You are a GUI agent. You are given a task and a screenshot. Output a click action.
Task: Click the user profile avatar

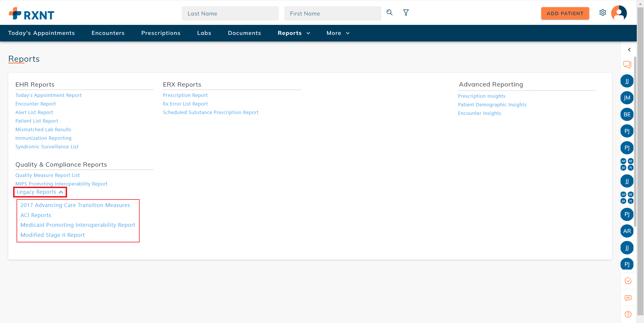coord(619,13)
